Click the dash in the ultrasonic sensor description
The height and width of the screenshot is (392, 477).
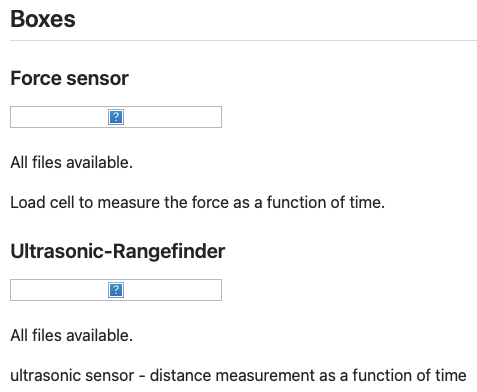142,376
